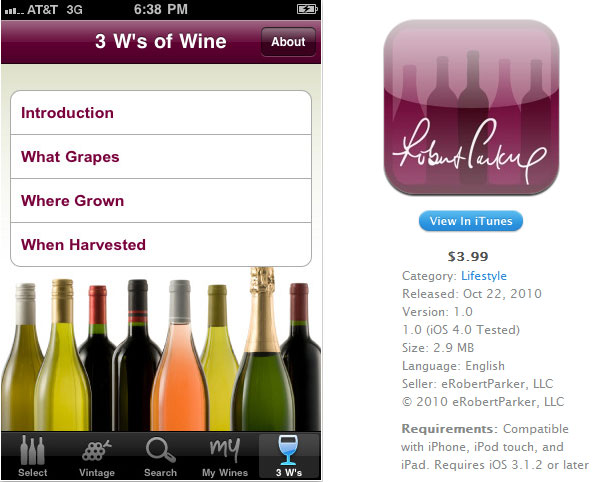Tap the champagne bottle with gold foil
This screenshot has width=600, height=482.
pos(262,349)
